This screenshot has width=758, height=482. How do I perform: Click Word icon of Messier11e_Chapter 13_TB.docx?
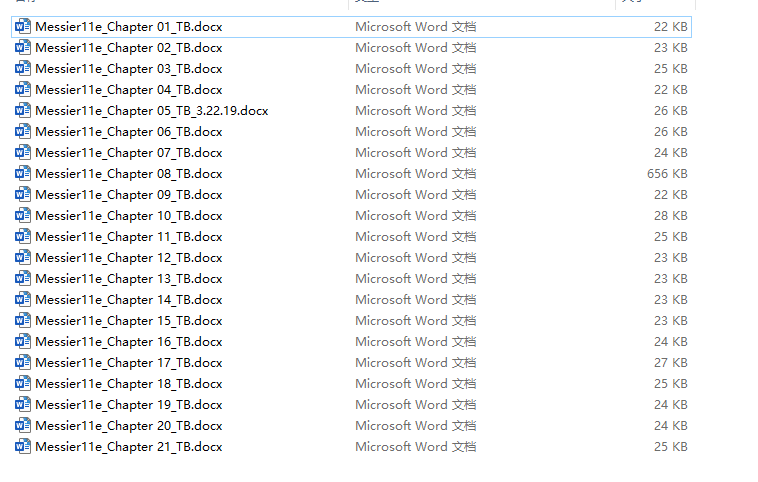coord(23,278)
